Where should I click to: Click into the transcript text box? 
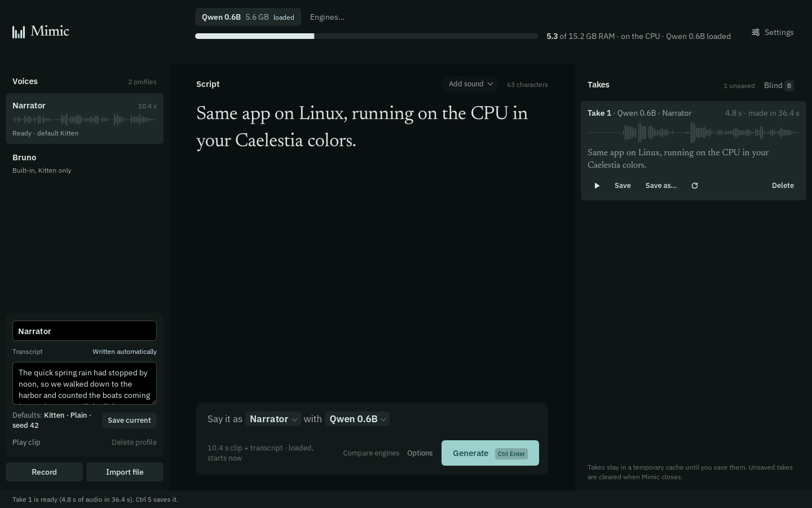[85, 383]
